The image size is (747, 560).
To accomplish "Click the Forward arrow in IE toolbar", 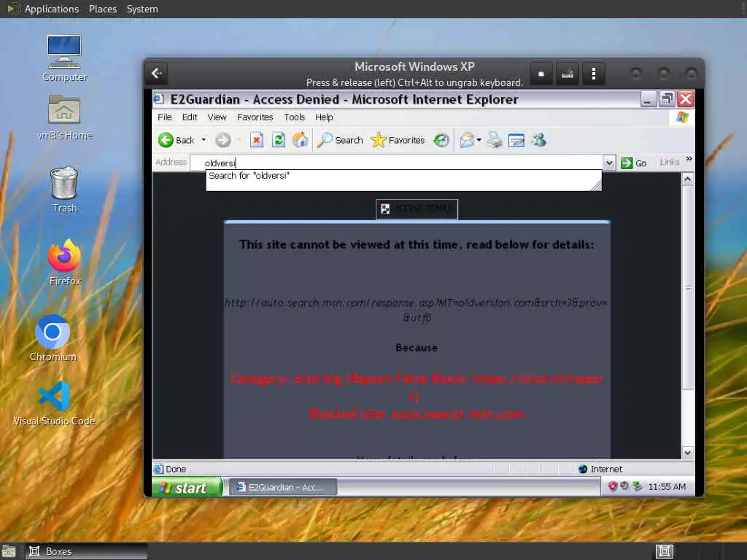I will pos(222,140).
